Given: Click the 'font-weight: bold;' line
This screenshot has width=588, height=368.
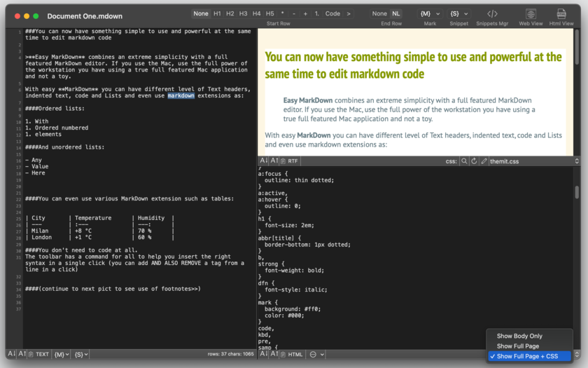Looking at the screenshot, I should [294, 271].
